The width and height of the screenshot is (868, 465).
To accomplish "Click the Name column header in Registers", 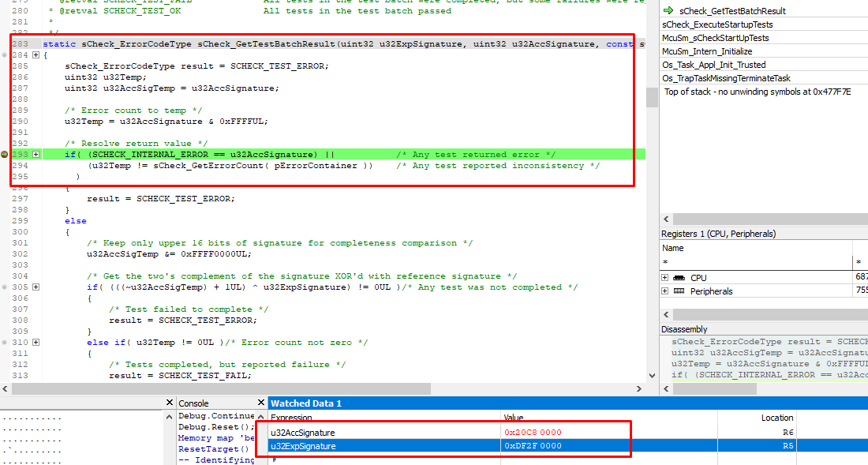I will click(673, 248).
